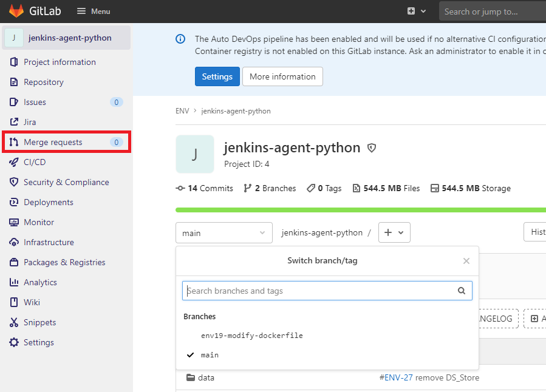Click the Repository file icon in sidebar

tap(14, 82)
